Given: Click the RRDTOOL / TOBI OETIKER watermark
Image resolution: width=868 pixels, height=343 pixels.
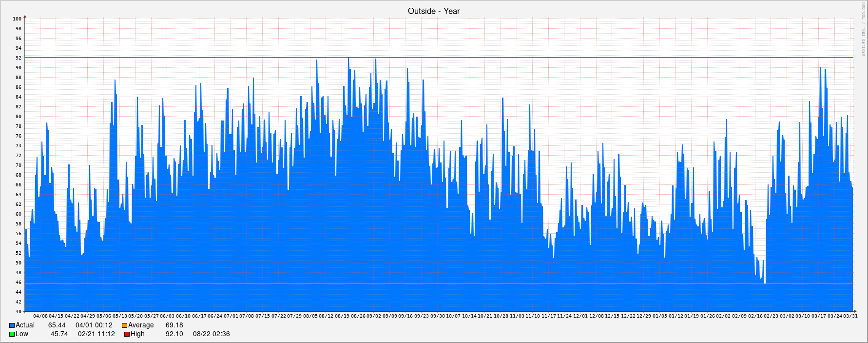Looking at the screenshot, I should (863, 29).
